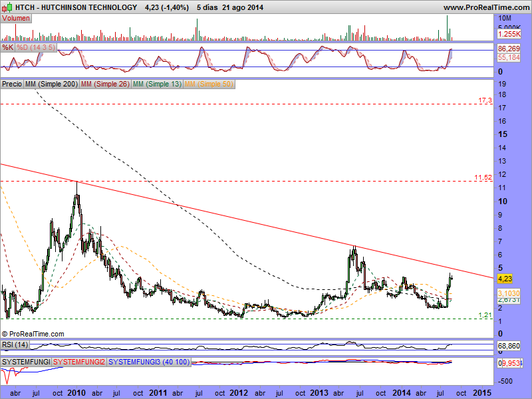The height and width of the screenshot is (399, 532).
Task: Click the 2010 year label on time axis
Action: point(76,393)
